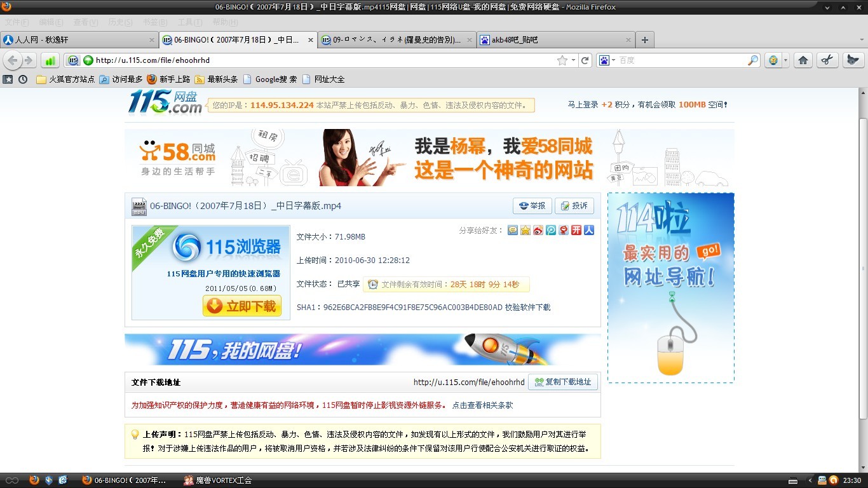Screen dimensions: 868x488
Task: Open the 访问最多 bookmark
Action: (x=121, y=79)
